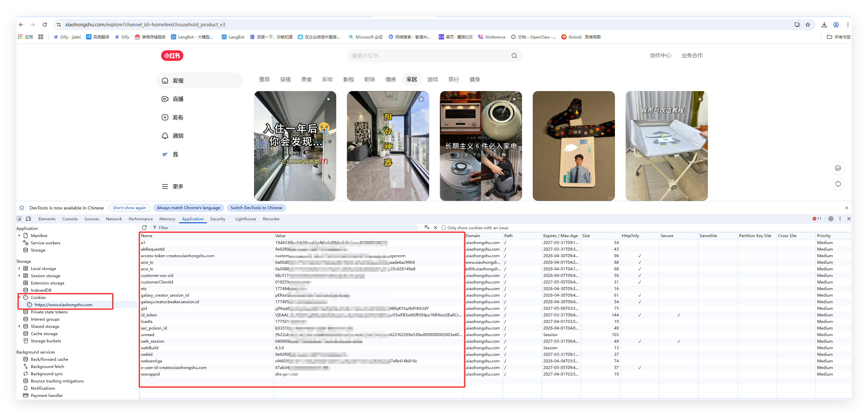Select the 美食 channel tab

coord(306,79)
